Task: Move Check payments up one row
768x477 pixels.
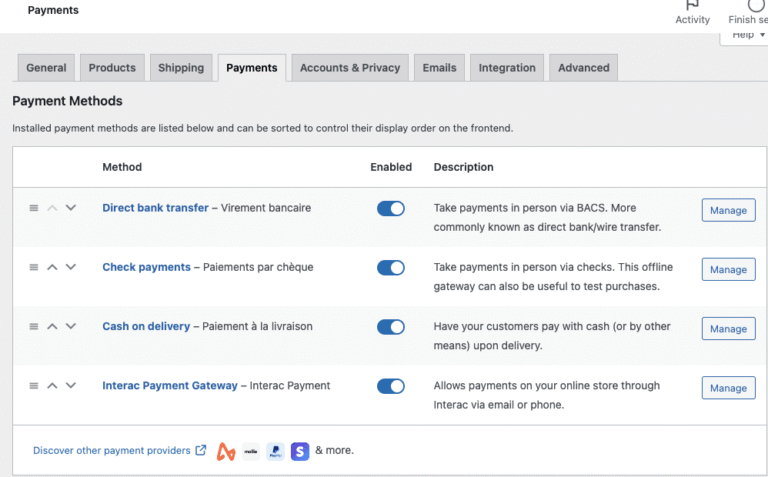Action: (52, 267)
